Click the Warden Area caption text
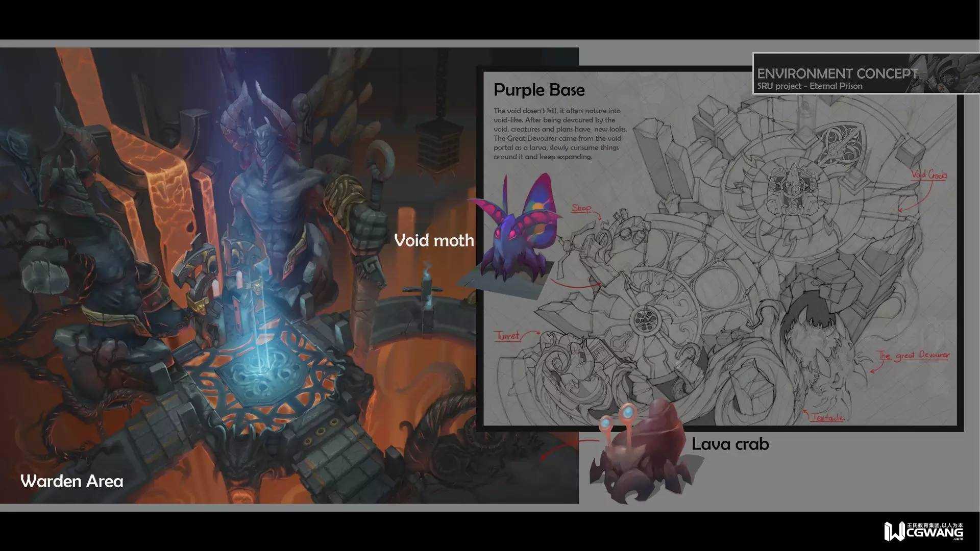This screenshot has height=551, width=980. [x=71, y=481]
